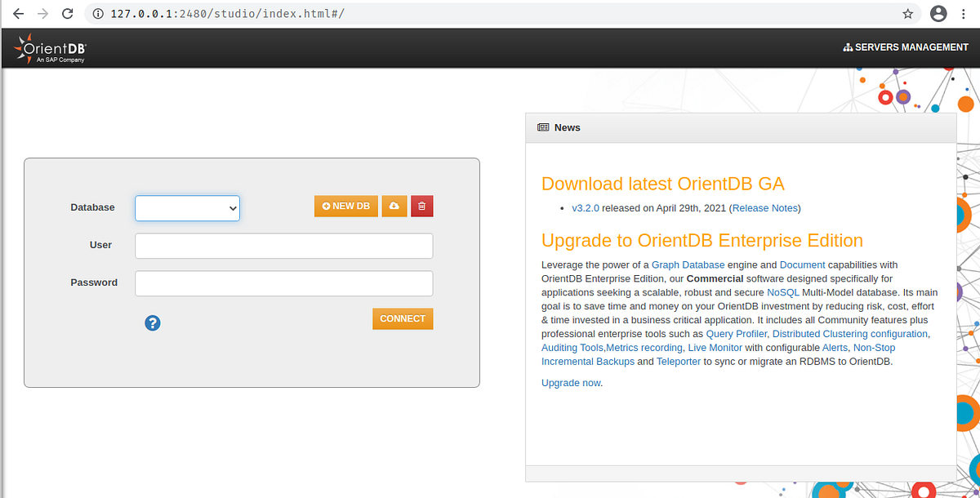Click the 'Download latest OrientDB GA' heading
The height and width of the screenshot is (498, 980).
tap(662, 184)
